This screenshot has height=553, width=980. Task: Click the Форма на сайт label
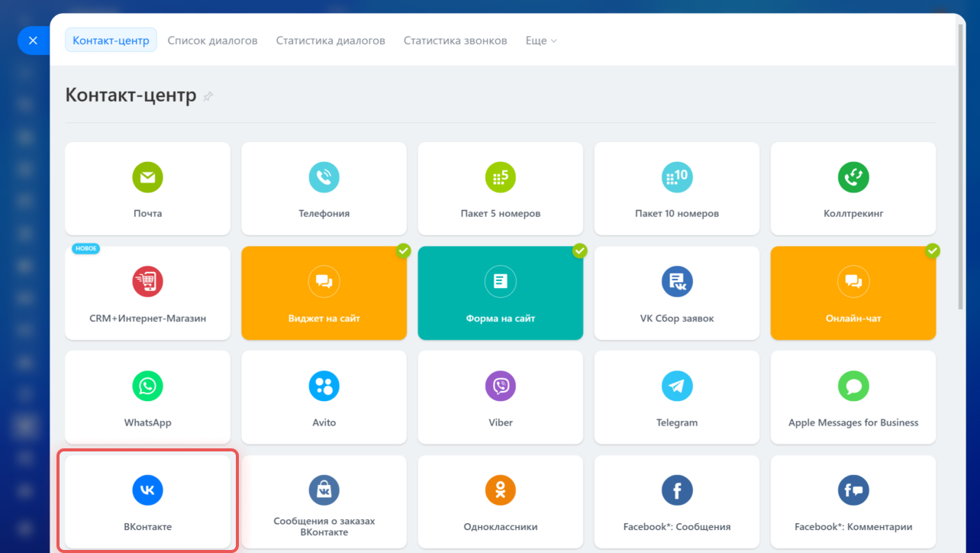[501, 319]
